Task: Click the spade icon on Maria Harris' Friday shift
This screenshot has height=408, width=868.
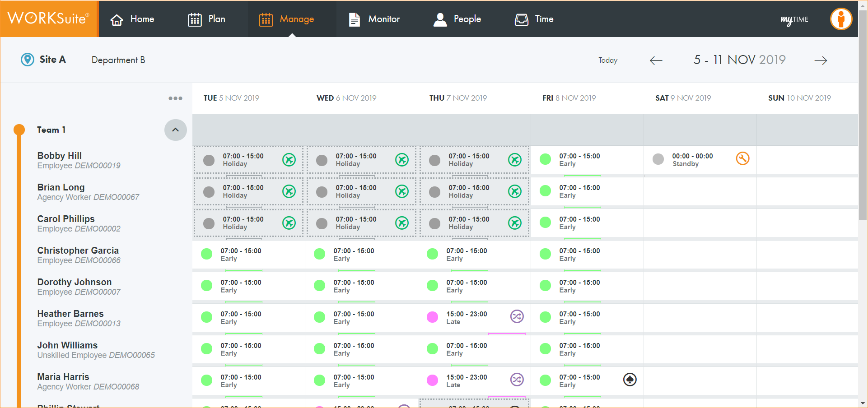Action: pyautogui.click(x=630, y=380)
